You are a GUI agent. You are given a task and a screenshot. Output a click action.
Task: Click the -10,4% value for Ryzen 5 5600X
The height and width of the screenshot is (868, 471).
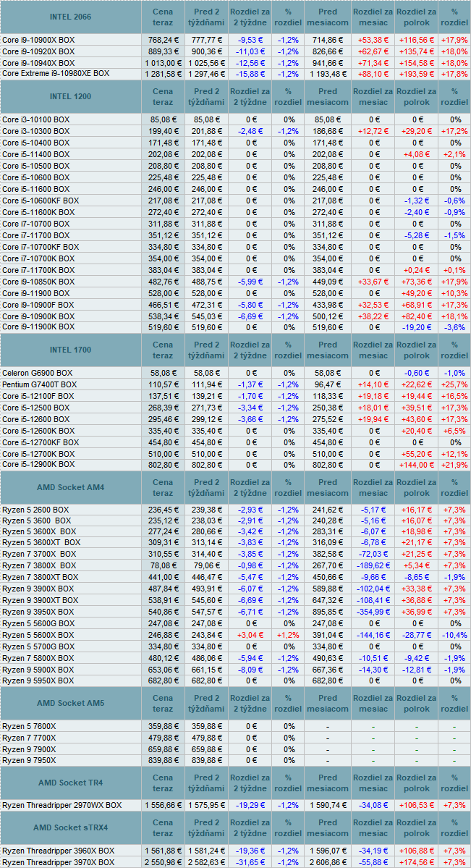[x=454, y=634]
